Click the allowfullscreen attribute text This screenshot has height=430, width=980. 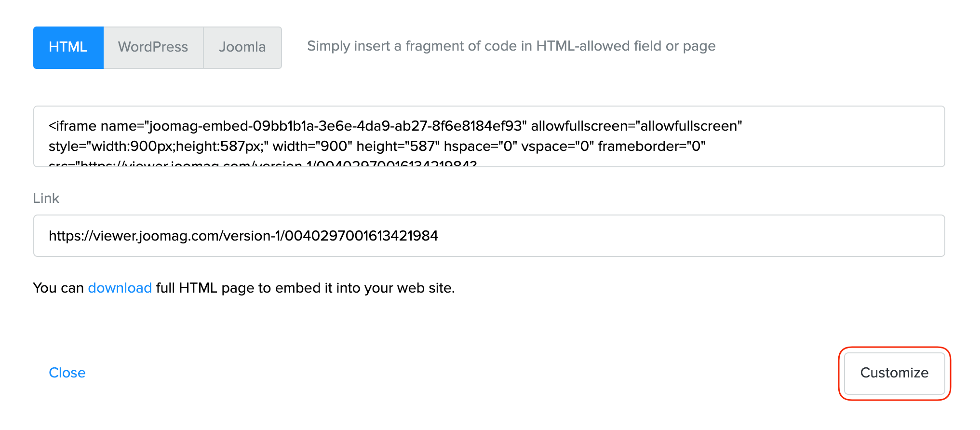point(636,126)
